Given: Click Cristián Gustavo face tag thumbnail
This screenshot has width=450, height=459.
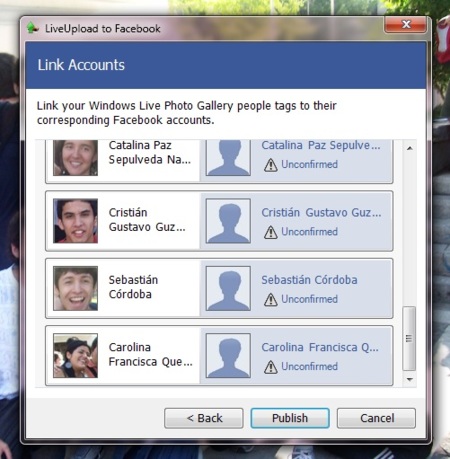Looking at the screenshot, I should 75,221.
